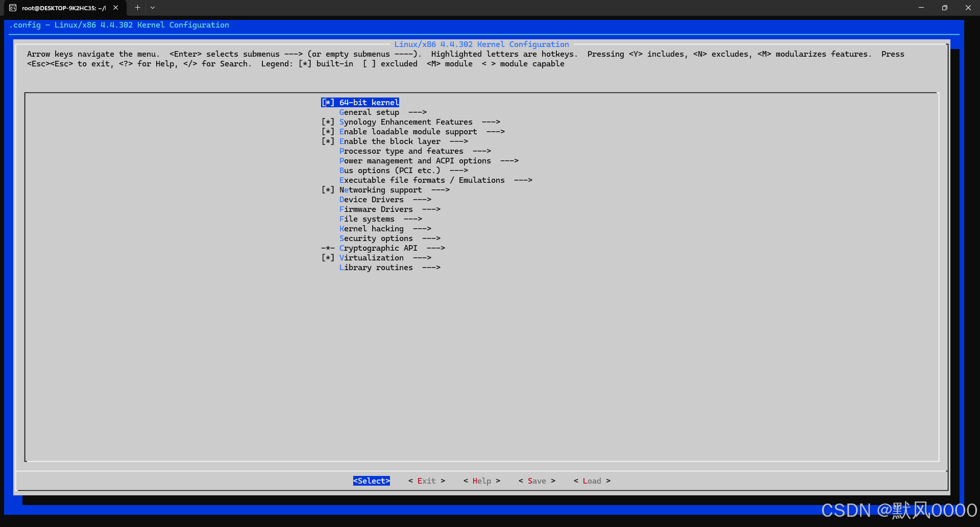Click the .config title text
The height and width of the screenshot is (527, 980).
point(119,25)
